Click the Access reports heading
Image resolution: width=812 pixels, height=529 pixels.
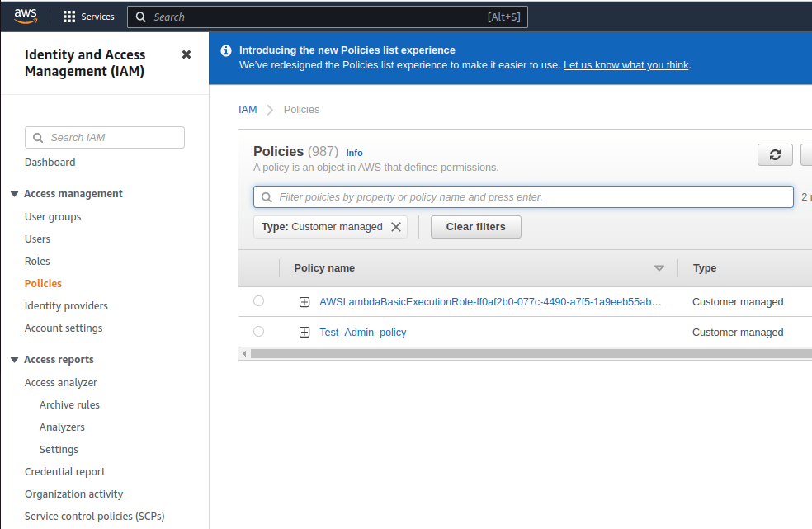(x=59, y=360)
